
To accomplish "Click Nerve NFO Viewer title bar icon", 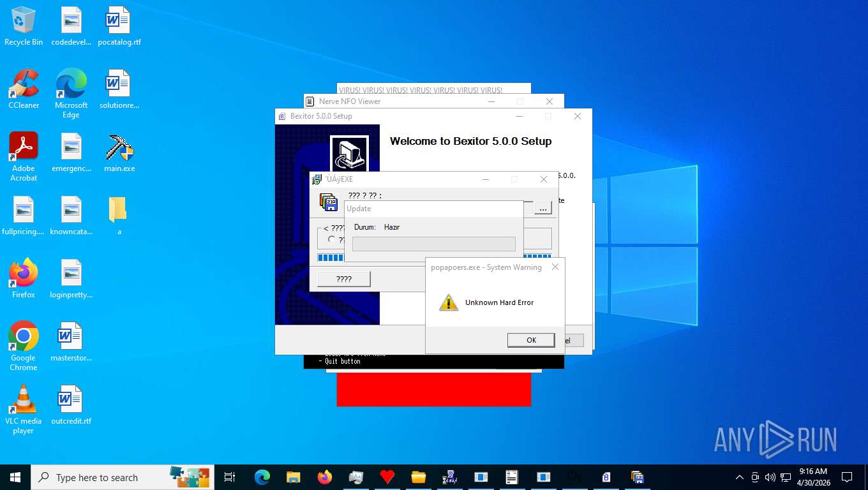I will (x=310, y=101).
